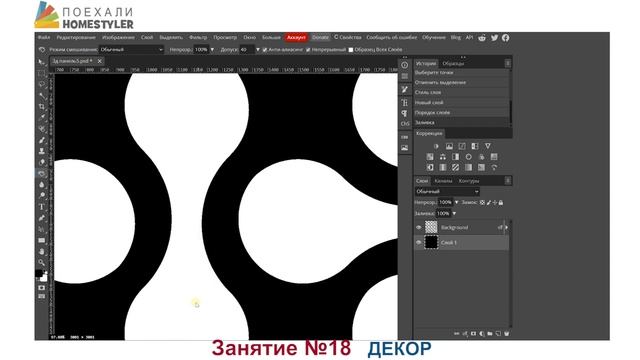Click the foreground black color swatch
The width and height of the screenshot is (640, 360).
click(39, 273)
